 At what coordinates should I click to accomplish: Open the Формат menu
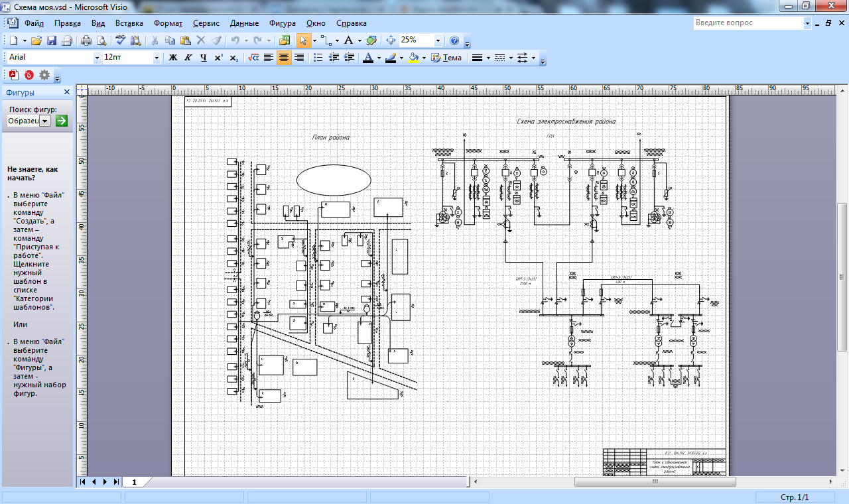(x=168, y=23)
